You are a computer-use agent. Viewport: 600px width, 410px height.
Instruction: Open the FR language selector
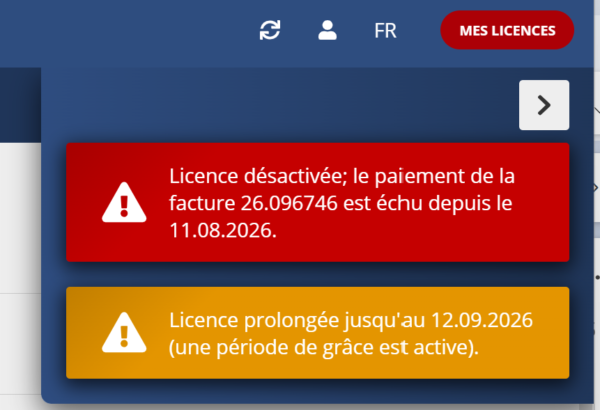coord(385,31)
